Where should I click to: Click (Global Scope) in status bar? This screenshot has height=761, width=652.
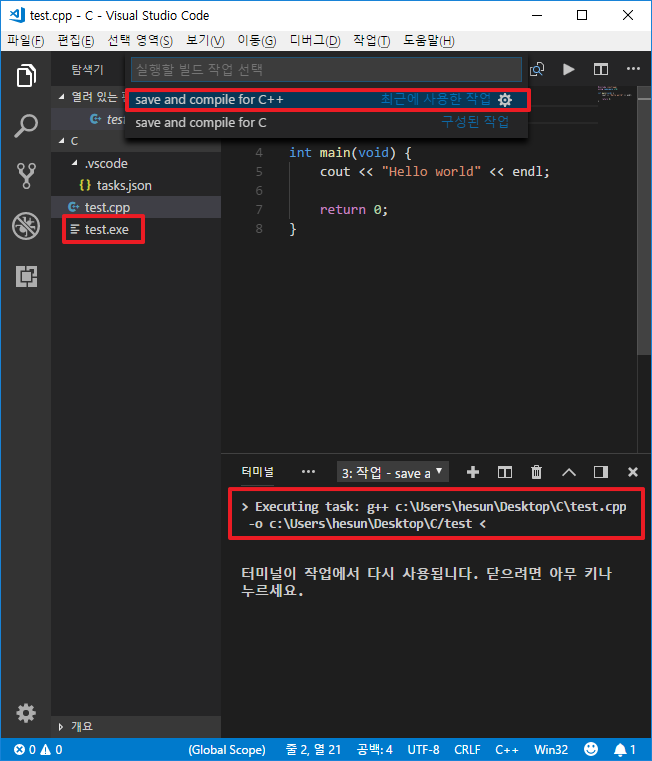(227, 750)
